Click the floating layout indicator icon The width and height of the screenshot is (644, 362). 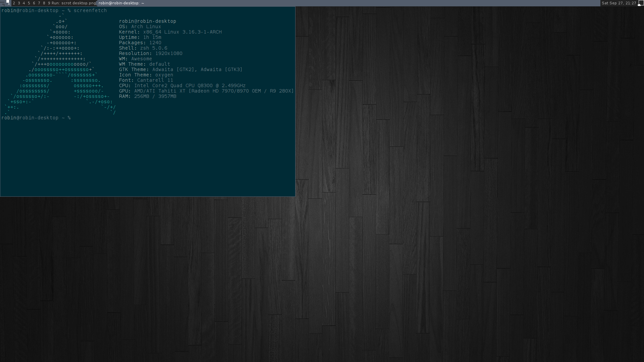[641, 3]
